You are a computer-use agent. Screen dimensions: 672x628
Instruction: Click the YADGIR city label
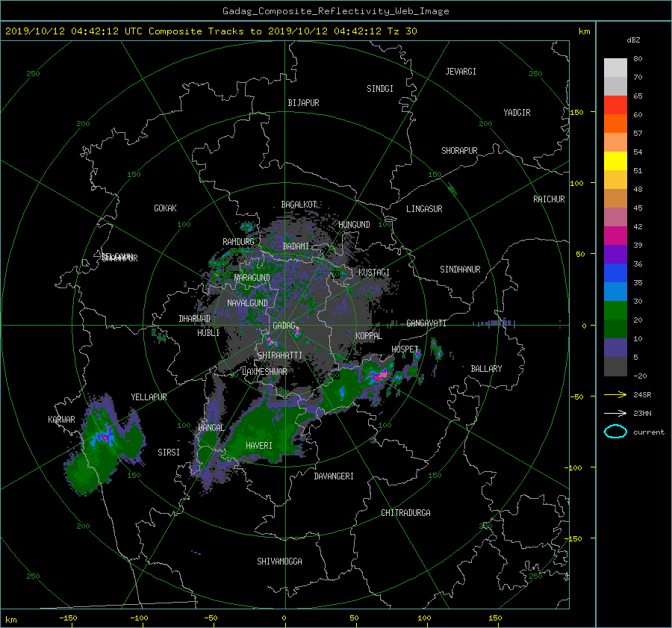pyautogui.click(x=517, y=113)
